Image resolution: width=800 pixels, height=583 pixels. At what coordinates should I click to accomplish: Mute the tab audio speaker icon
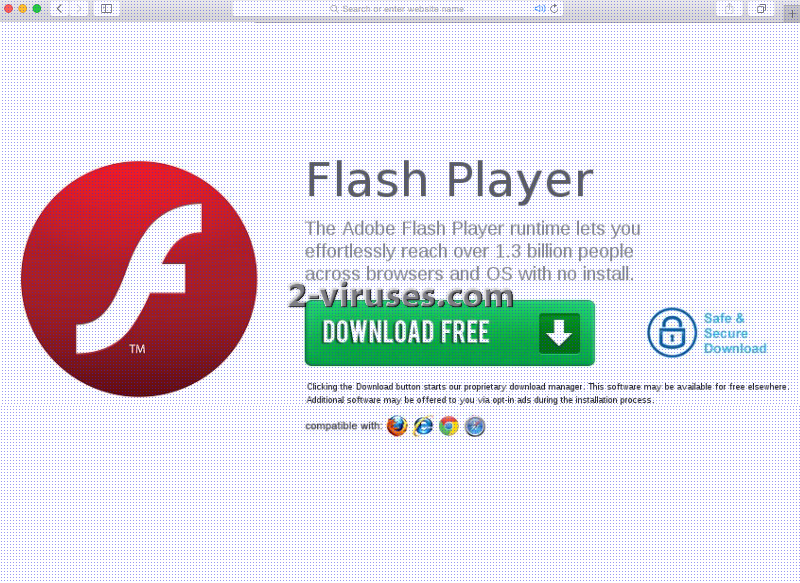click(540, 9)
